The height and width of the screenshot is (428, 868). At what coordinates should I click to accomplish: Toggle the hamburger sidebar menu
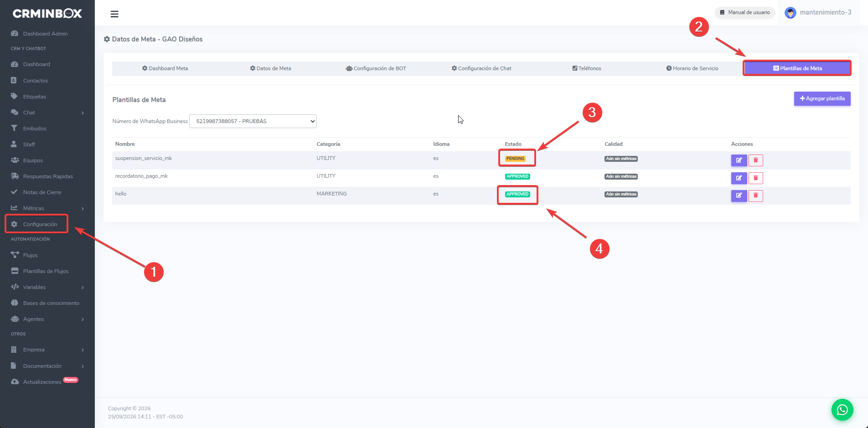(114, 14)
